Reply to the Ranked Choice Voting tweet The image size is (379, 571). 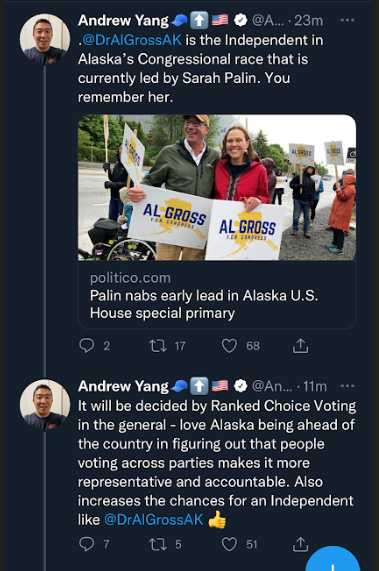pos(87,544)
